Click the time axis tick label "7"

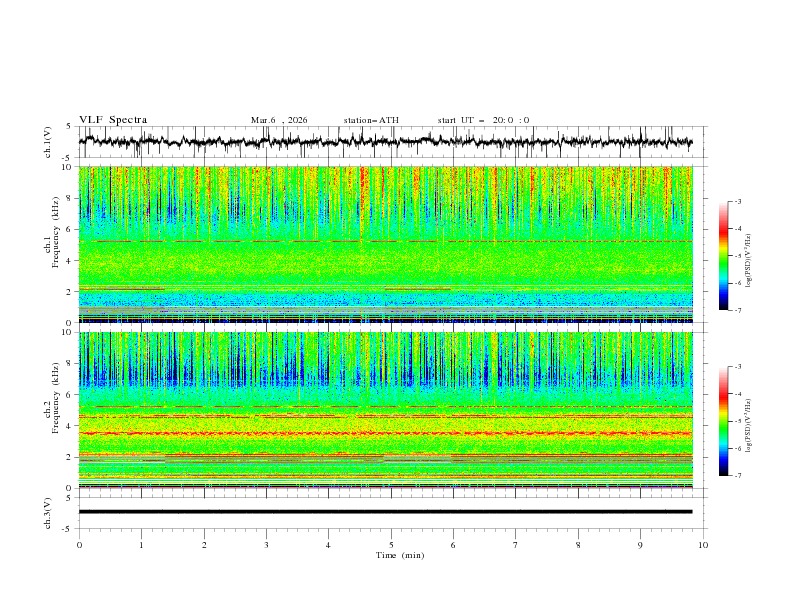click(516, 545)
